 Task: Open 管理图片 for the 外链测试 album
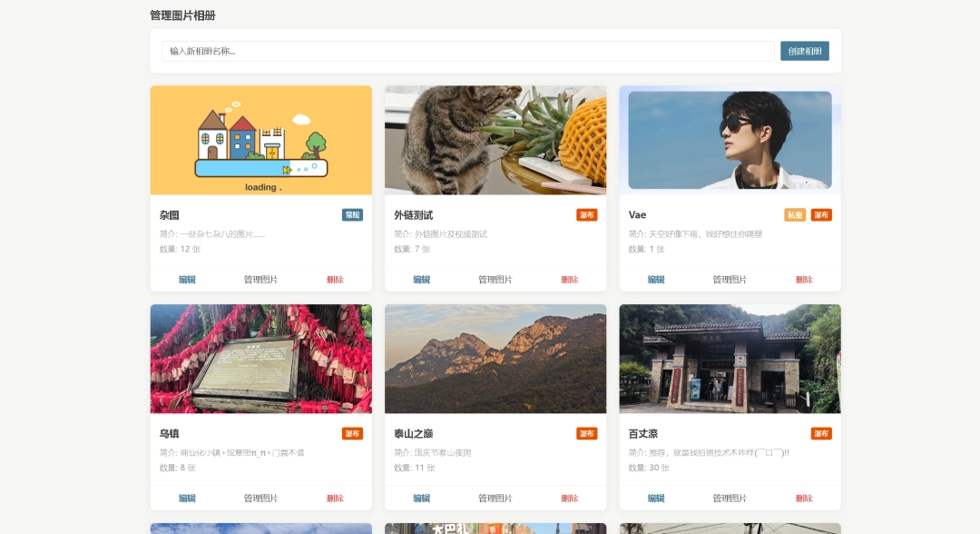point(495,280)
